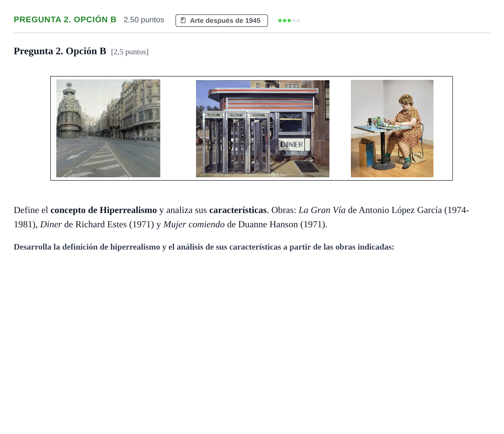Click the italic title 'Mujer comiendo'
The image size is (504, 434).
(194, 224)
